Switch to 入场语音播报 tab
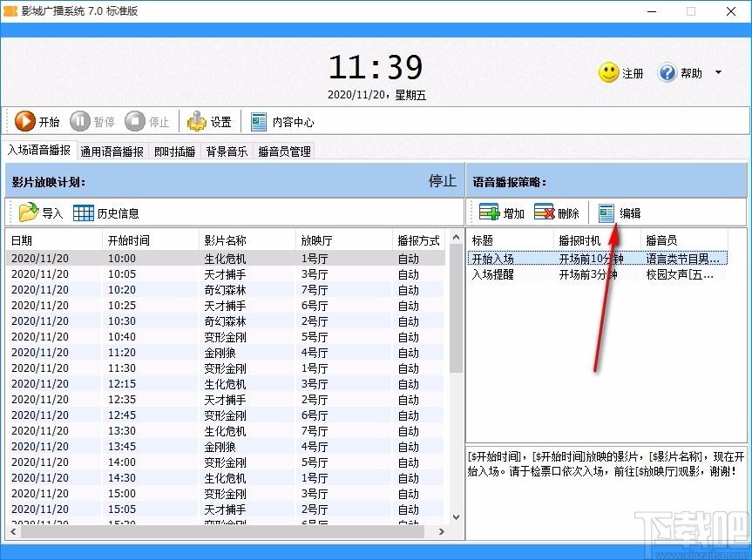 [x=39, y=150]
